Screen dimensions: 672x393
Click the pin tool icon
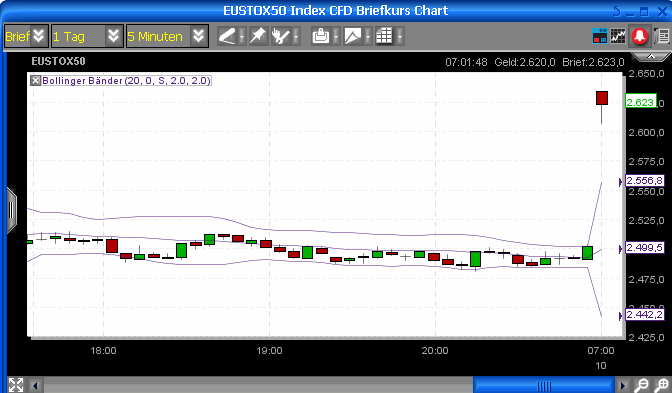[x=258, y=36]
